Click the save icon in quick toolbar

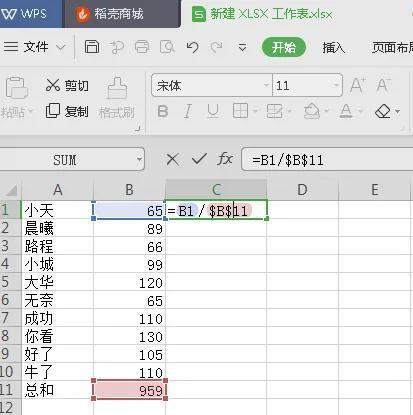[x=92, y=47]
